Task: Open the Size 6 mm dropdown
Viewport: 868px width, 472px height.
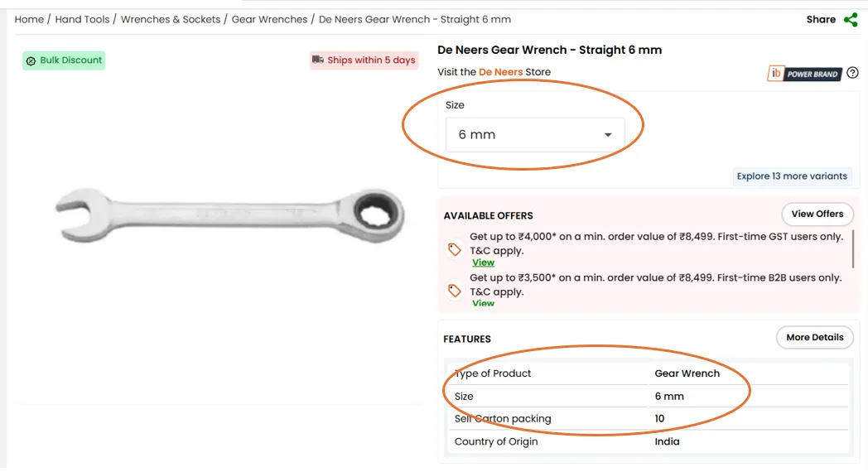Action: click(534, 134)
